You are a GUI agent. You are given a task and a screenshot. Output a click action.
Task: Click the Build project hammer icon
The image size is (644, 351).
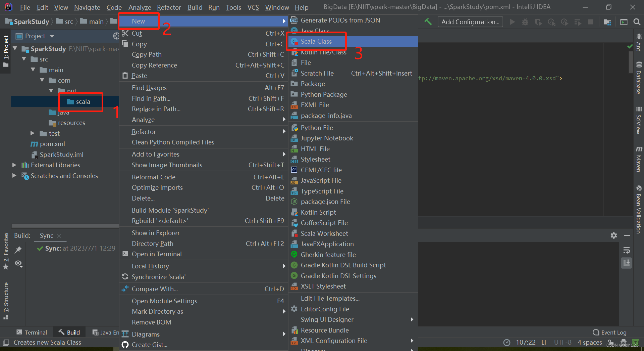[x=428, y=22]
